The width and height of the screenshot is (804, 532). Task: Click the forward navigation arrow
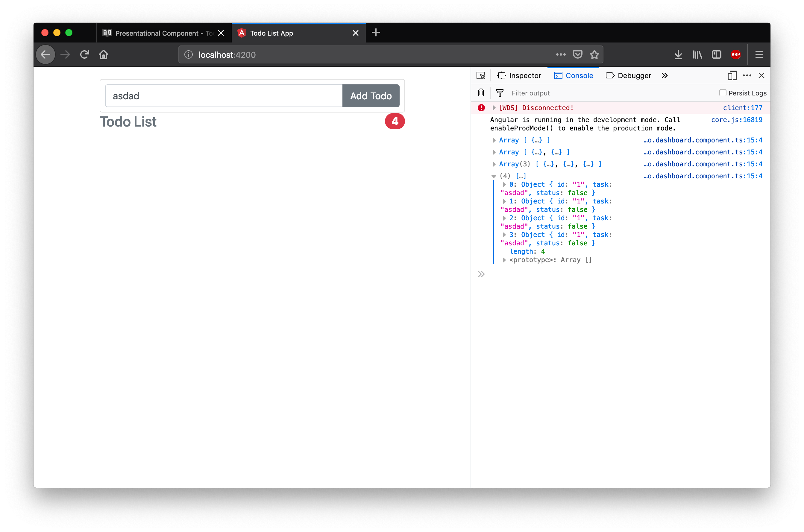pyautogui.click(x=65, y=55)
